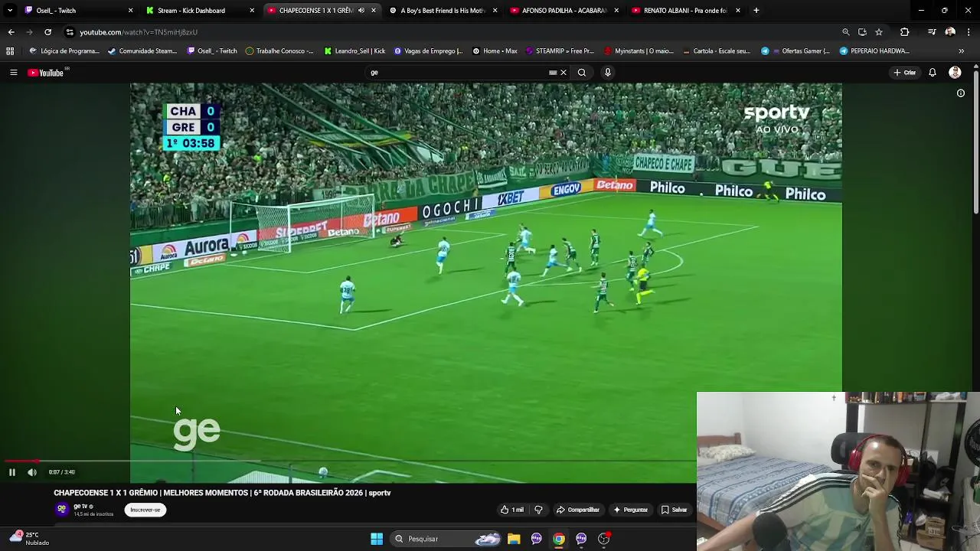980x551 pixels.
Task: Open Comunidade Steam bookmark
Action: pyautogui.click(x=142, y=51)
